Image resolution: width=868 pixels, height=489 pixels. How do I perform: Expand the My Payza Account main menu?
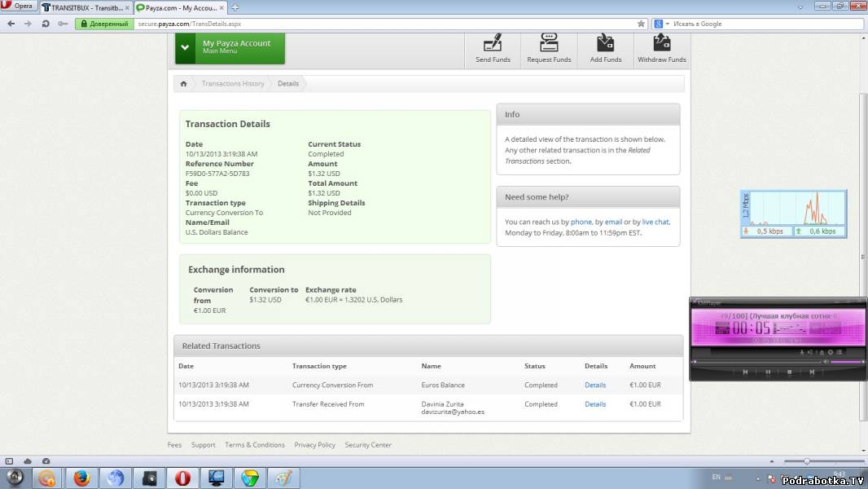[186, 48]
